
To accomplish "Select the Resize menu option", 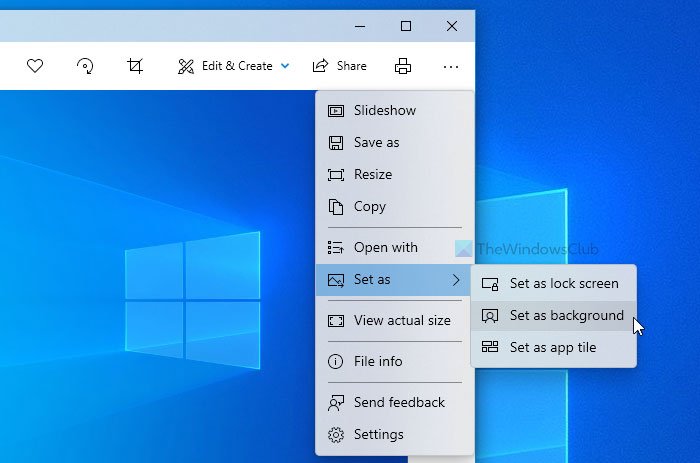I will coord(372,174).
